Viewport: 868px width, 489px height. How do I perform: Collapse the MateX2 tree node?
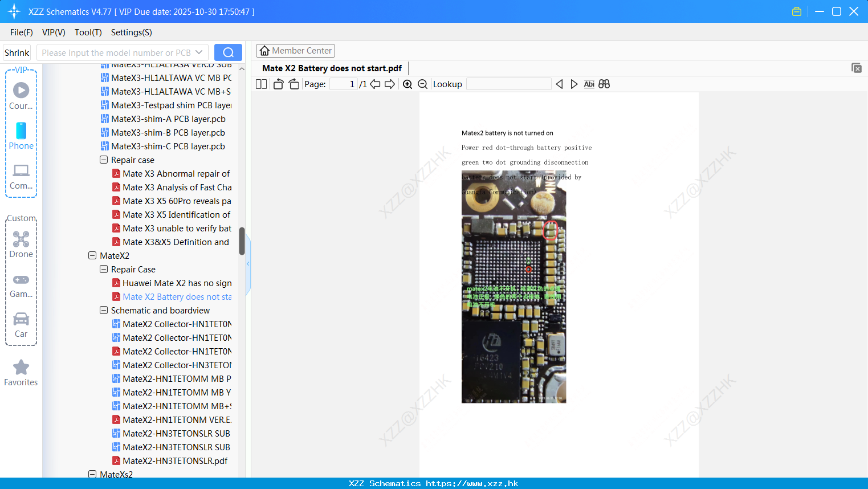(92, 256)
